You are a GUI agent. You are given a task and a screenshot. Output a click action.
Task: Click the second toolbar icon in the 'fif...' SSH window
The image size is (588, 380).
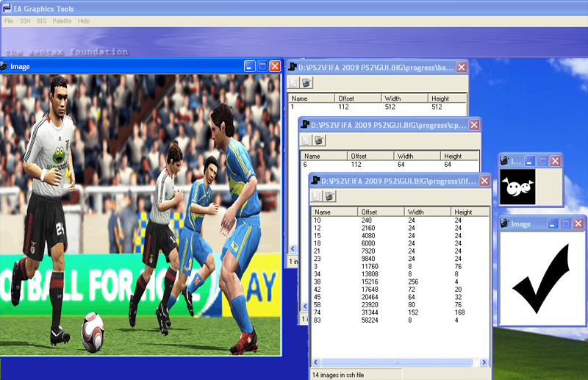(330, 196)
